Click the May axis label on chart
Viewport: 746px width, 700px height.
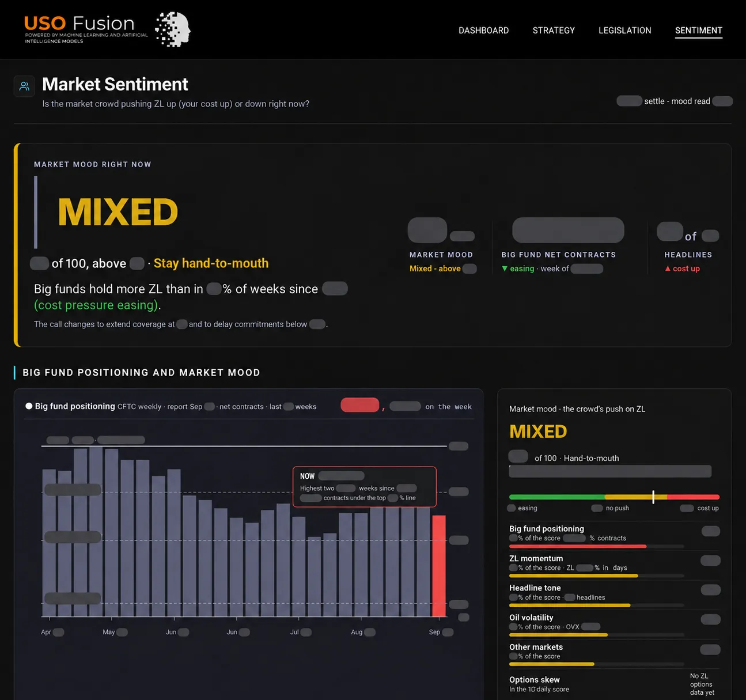tap(108, 632)
